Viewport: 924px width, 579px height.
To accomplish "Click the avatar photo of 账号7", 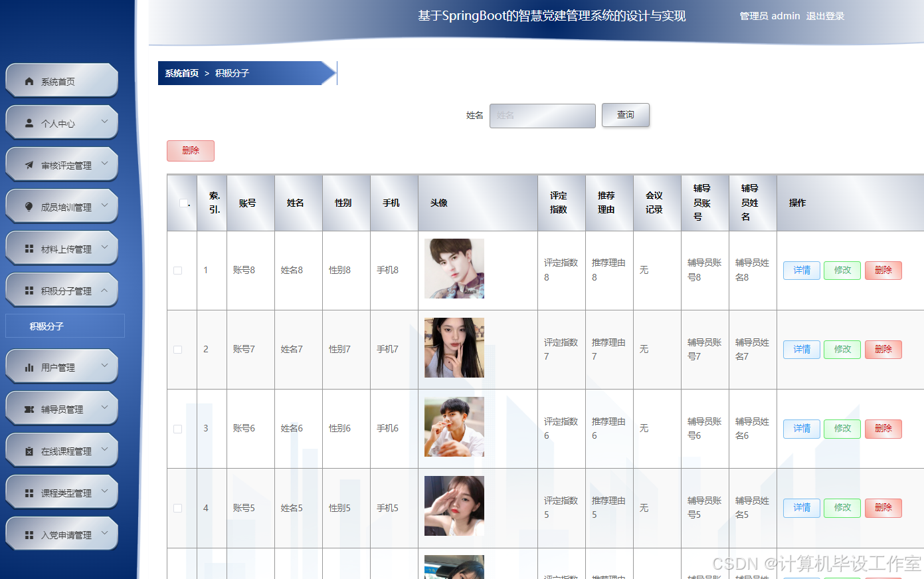I will 454,348.
